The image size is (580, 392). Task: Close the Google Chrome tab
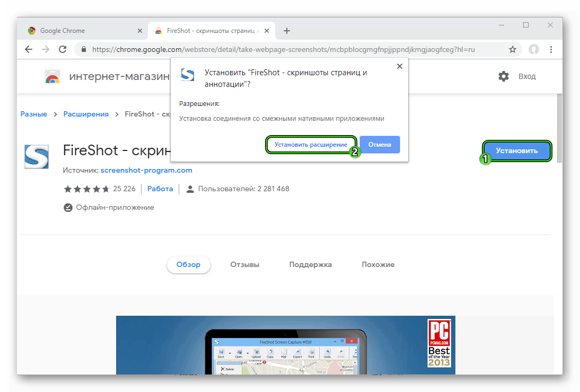140,31
